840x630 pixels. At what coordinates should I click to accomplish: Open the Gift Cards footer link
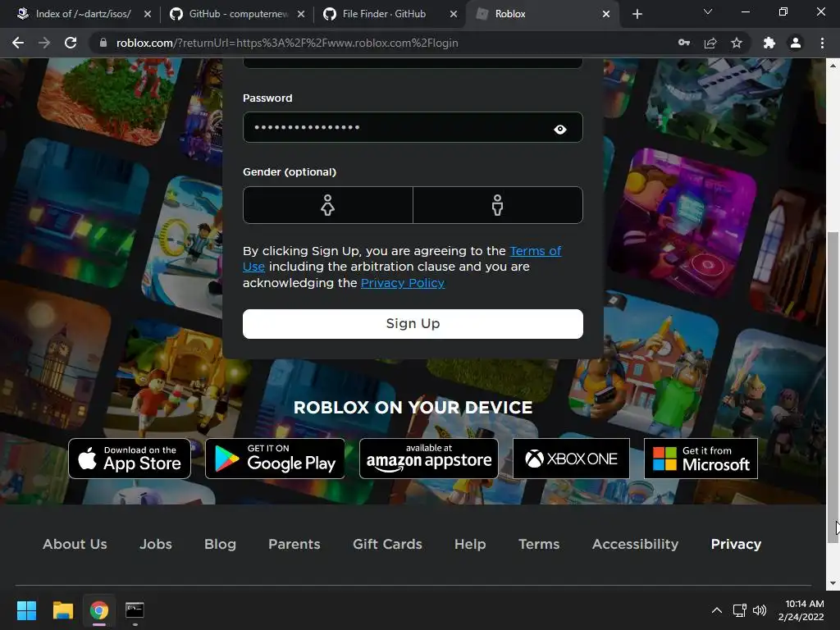point(387,544)
